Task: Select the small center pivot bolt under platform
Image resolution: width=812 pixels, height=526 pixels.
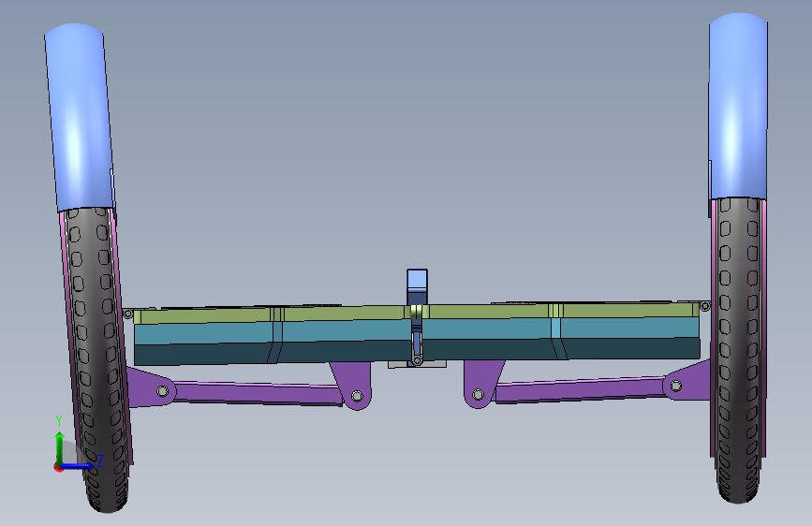Action: tap(417, 360)
